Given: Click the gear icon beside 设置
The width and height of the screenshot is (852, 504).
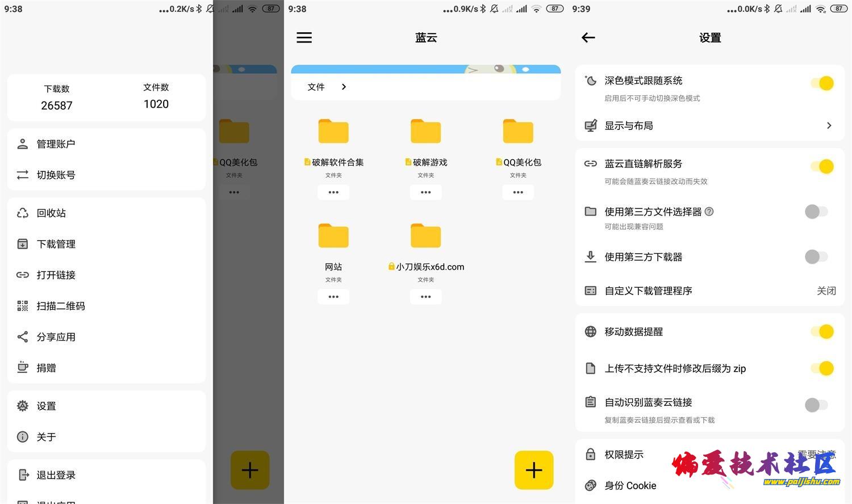Looking at the screenshot, I should pos(23,406).
